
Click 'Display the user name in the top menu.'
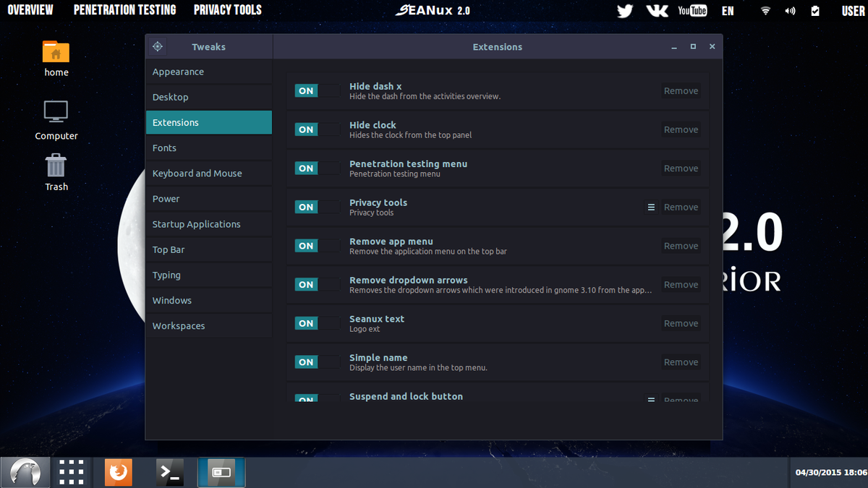click(418, 367)
